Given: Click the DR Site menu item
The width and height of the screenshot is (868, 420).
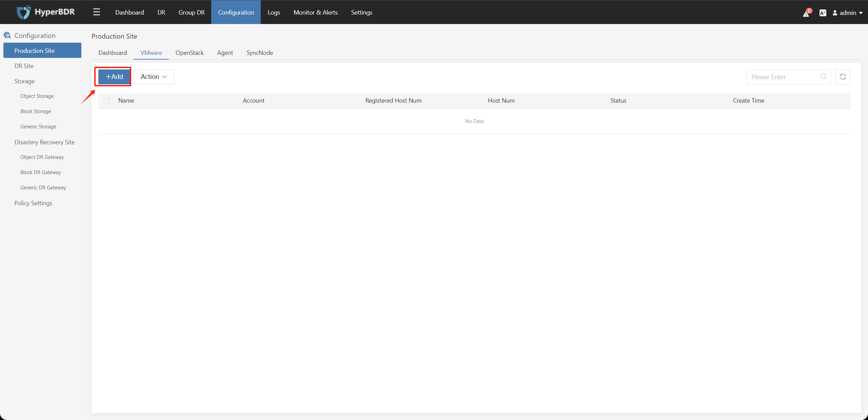Looking at the screenshot, I should coord(23,66).
